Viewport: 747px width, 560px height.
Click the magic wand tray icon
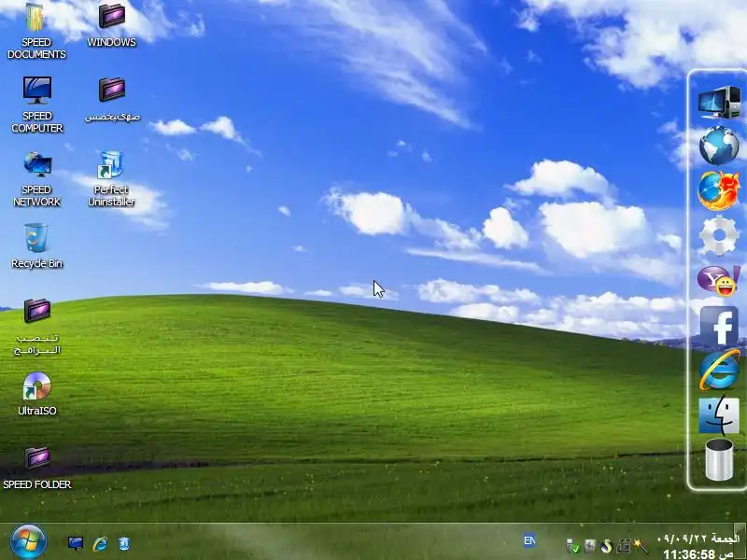641,546
